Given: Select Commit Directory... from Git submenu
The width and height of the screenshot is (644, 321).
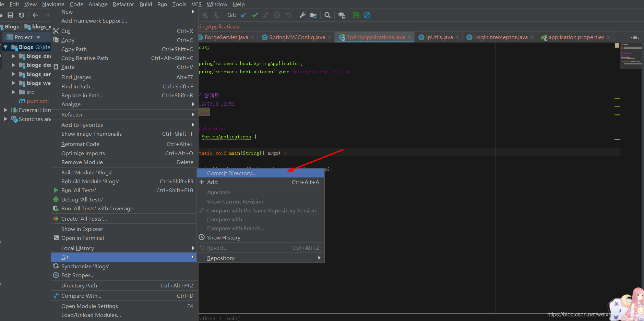Looking at the screenshot, I should (x=261, y=173).
